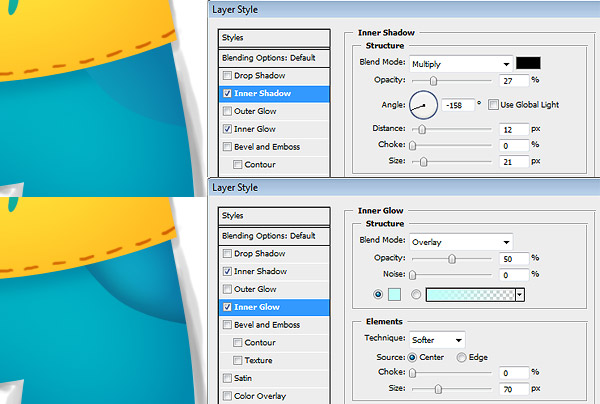Viewport: 600px width, 404px height.
Task: Enable Texture checkbox in lower dialog
Action: [x=238, y=360]
